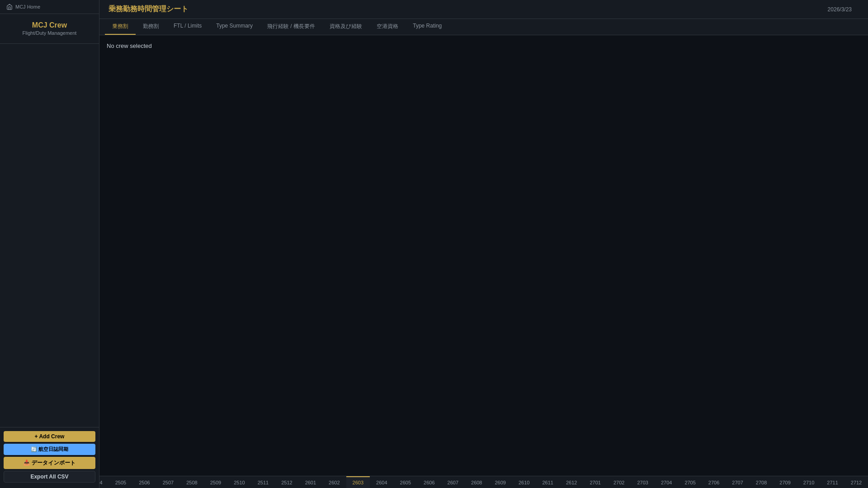Jump to month 2707

tap(738, 483)
